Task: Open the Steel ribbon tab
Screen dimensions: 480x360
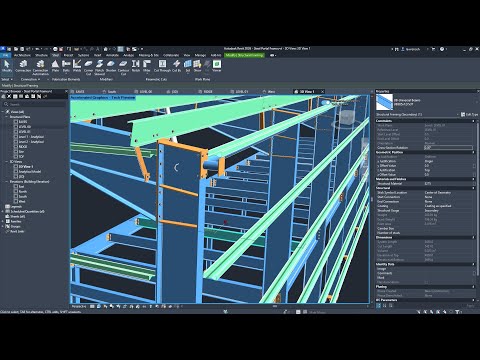Action: [x=56, y=55]
